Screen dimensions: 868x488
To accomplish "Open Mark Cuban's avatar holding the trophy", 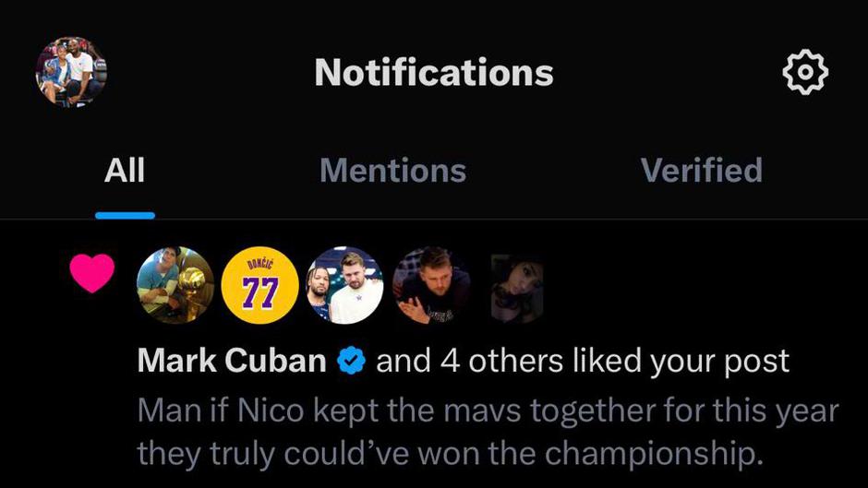I will (175, 285).
